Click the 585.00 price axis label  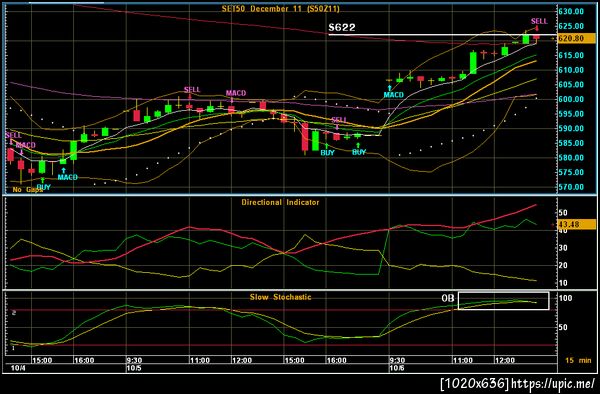(571, 143)
